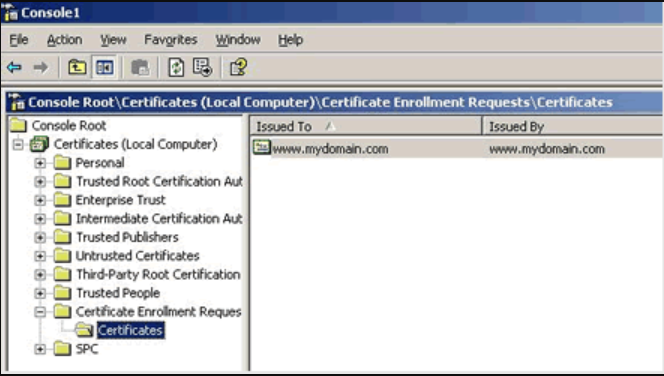Go up one level with folder icon
The width and height of the screenshot is (664, 376).
[x=77, y=67]
